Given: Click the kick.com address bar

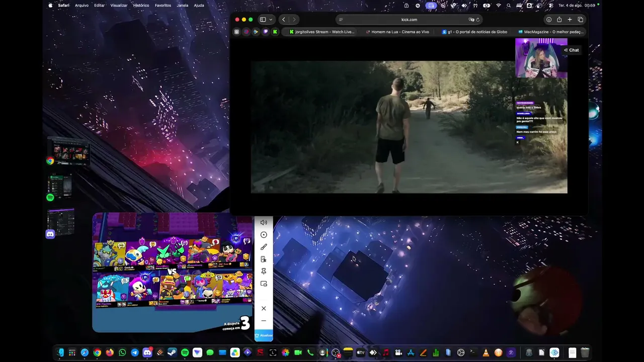Looking at the screenshot, I should pos(409,20).
